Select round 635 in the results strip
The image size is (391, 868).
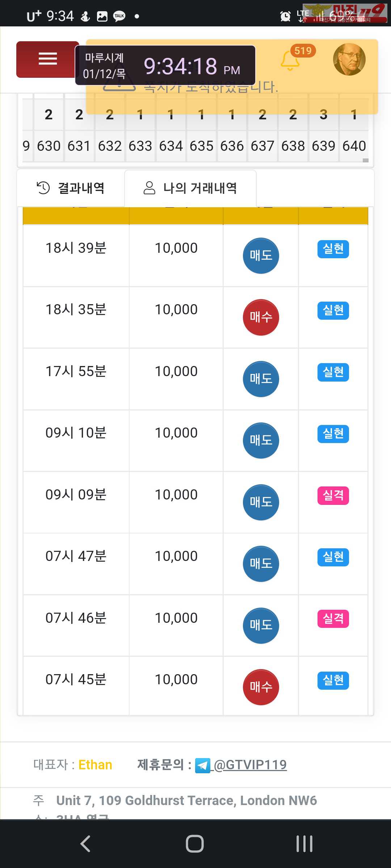(202, 146)
